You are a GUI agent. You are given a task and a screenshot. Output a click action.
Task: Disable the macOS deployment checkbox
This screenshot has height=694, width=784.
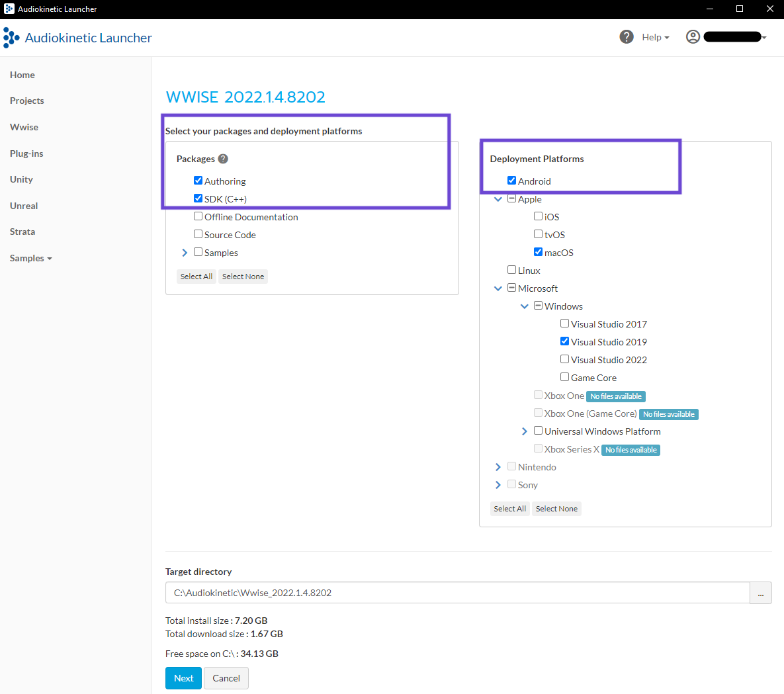(x=538, y=251)
